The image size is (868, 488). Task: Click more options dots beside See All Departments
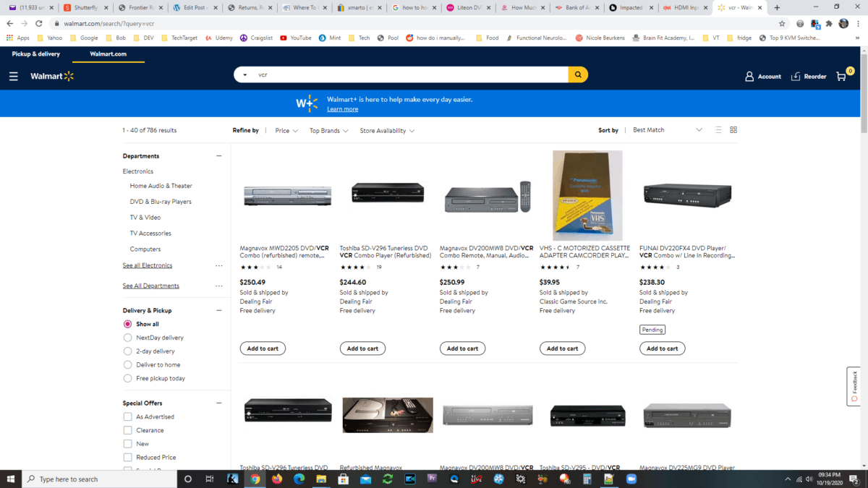[x=219, y=286]
